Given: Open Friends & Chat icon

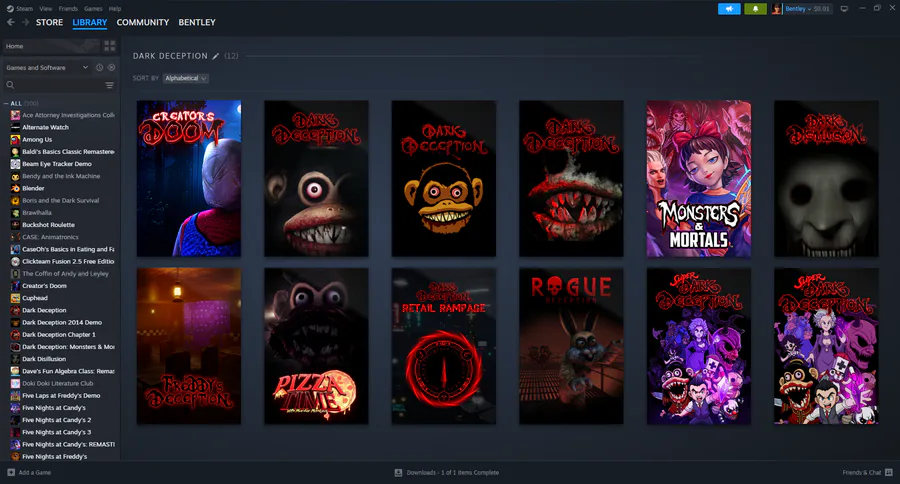Looking at the screenshot, I should (x=889, y=472).
